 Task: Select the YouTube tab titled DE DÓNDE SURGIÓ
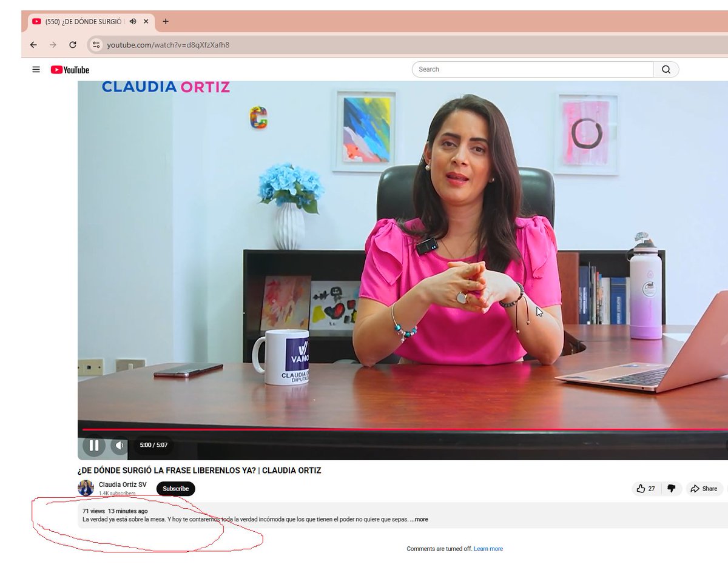click(91, 21)
